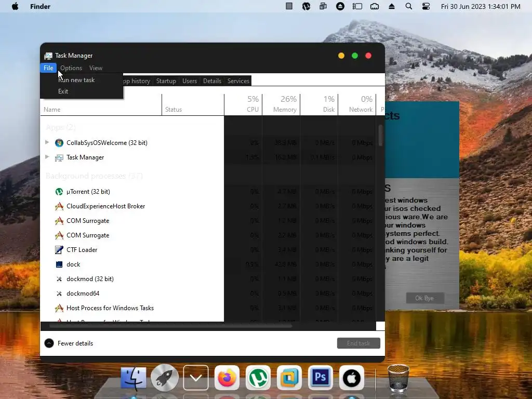Image resolution: width=532 pixels, height=399 pixels.
Task: Open the Finder icon in the dock
Action: coord(134,378)
